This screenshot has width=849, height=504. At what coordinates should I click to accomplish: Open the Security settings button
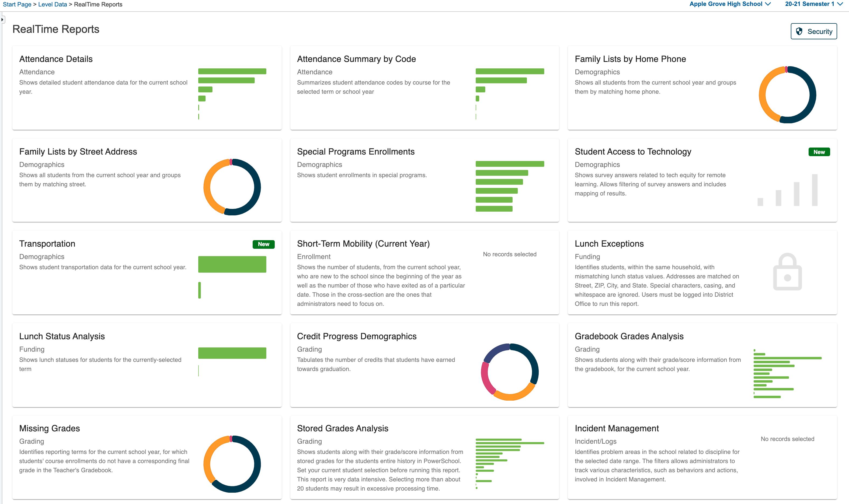(814, 31)
